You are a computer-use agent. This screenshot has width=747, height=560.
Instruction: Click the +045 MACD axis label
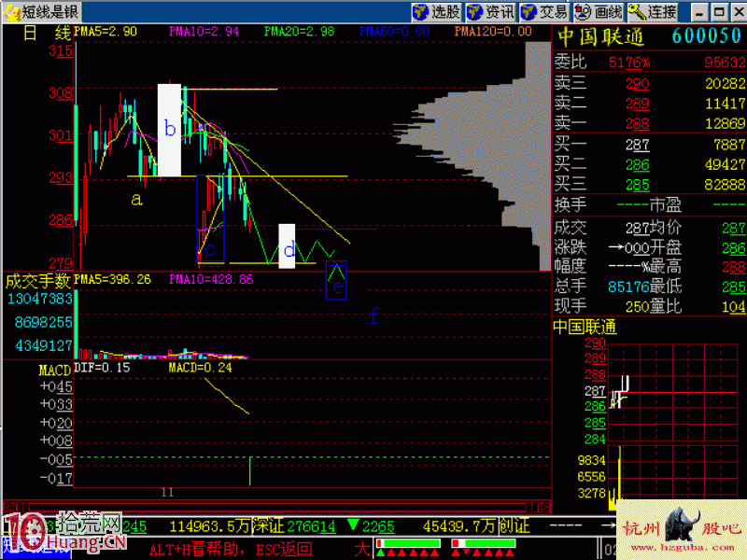coord(56,386)
